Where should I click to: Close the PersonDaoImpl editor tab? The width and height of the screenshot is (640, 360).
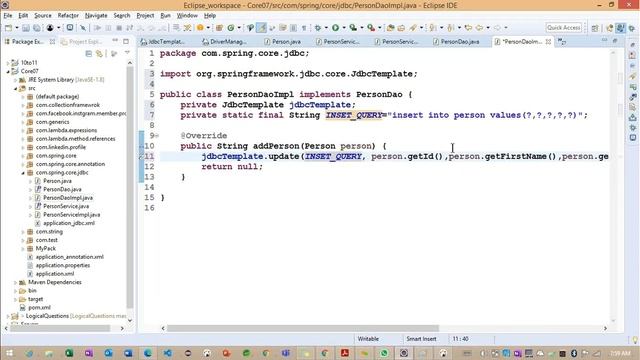(548, 42)
